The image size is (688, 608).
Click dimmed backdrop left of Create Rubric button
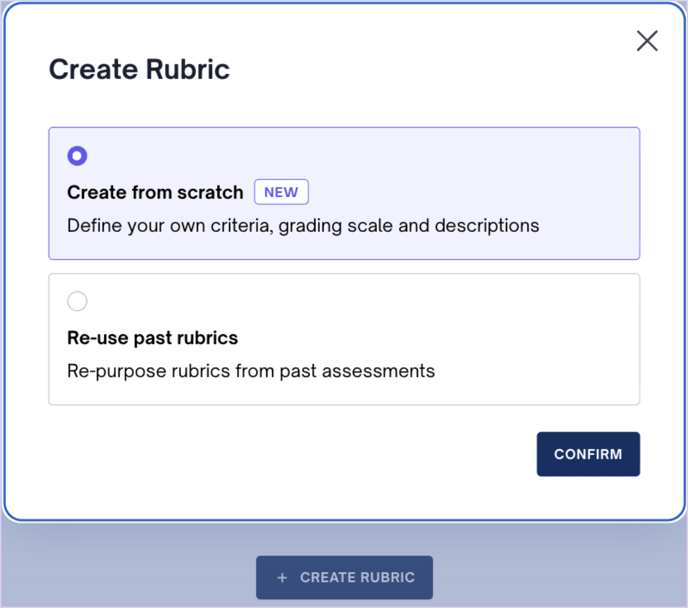pyautogui.click(x=130, y=577)
